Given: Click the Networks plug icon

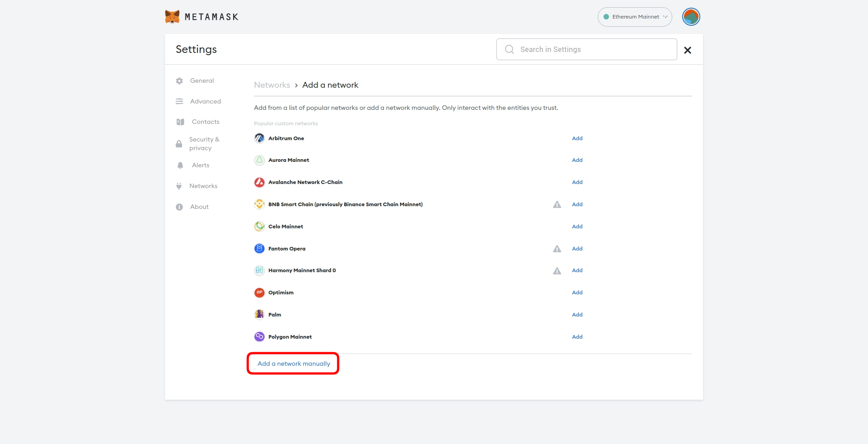Looking at the screenshot, I should click(x=179, y=186).
